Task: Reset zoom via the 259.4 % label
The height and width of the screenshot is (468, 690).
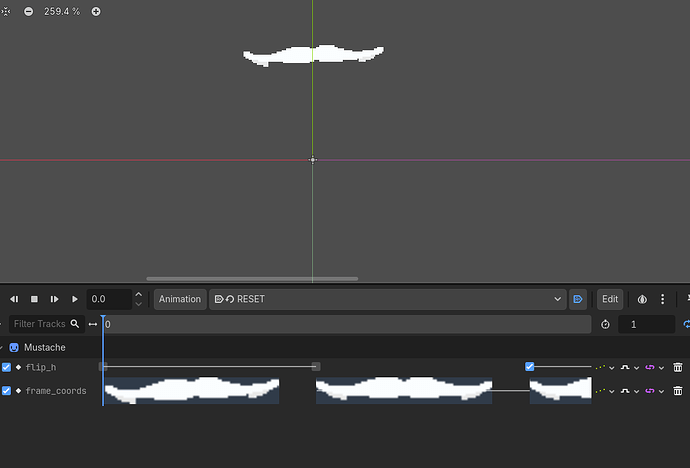Action: click(x=62, y=12)
